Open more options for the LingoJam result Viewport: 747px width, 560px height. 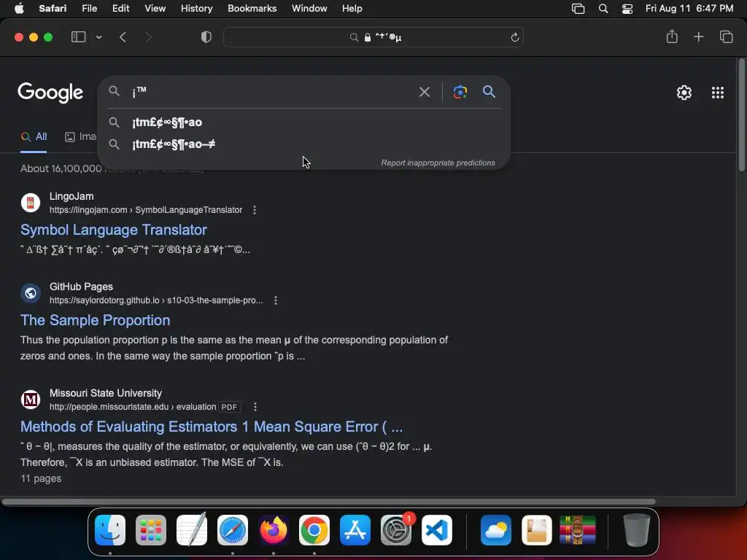pos(255,210)
